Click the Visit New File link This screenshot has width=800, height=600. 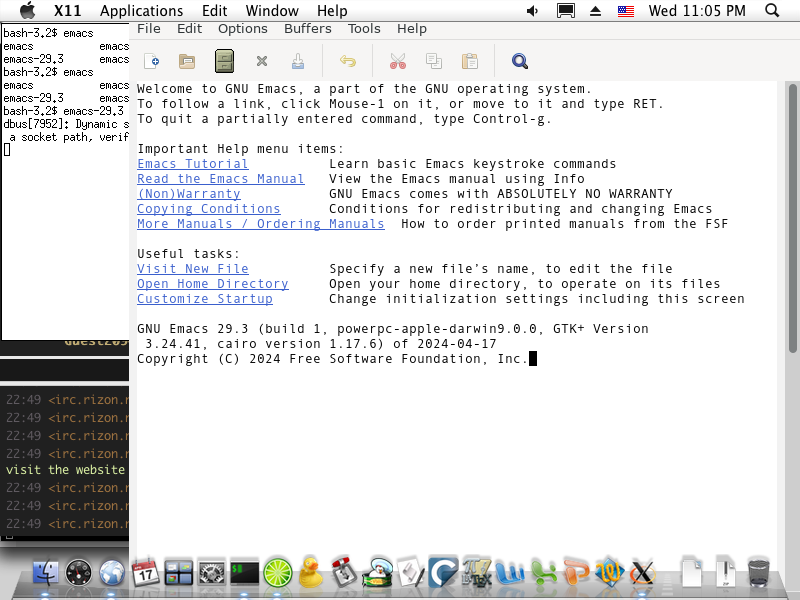[193, 269]
